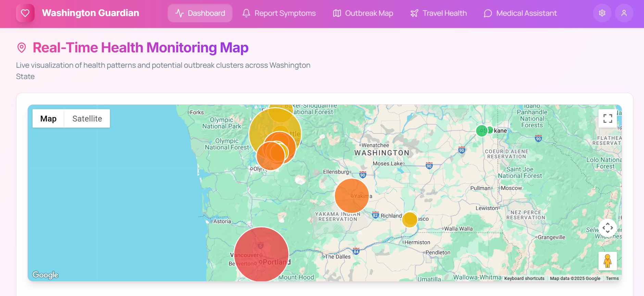Image resolution: width=644 pixels, height=296 pixels.
Task: Open the Travel Health tab
Action: pyautogui.click(x=439, y=13)
